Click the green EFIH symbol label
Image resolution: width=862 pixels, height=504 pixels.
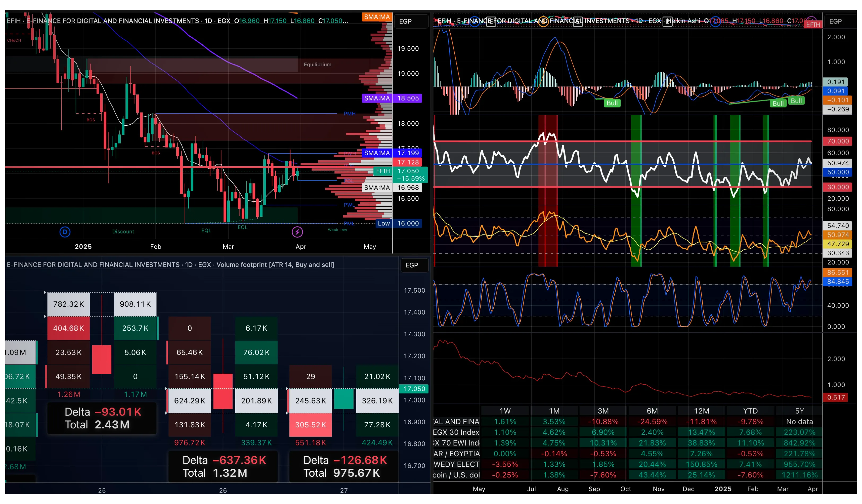tap(383, 171)
